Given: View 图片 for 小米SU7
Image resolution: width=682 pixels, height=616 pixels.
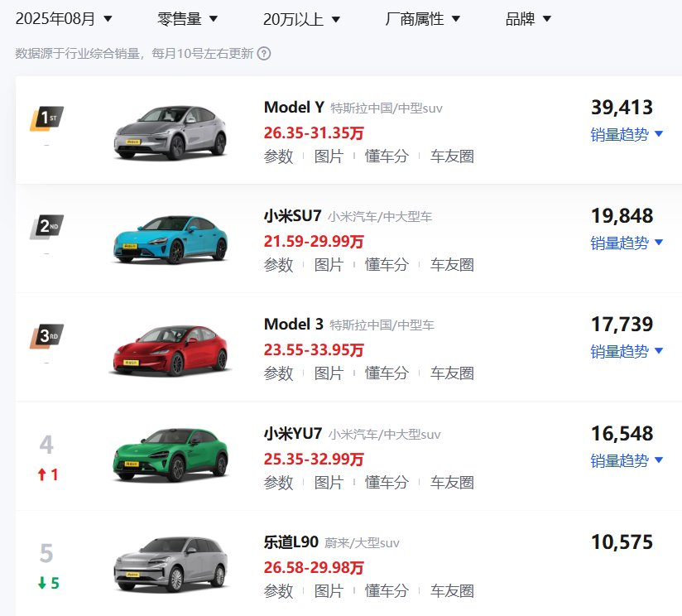Looking at the screenshot, I should [329, 265].
